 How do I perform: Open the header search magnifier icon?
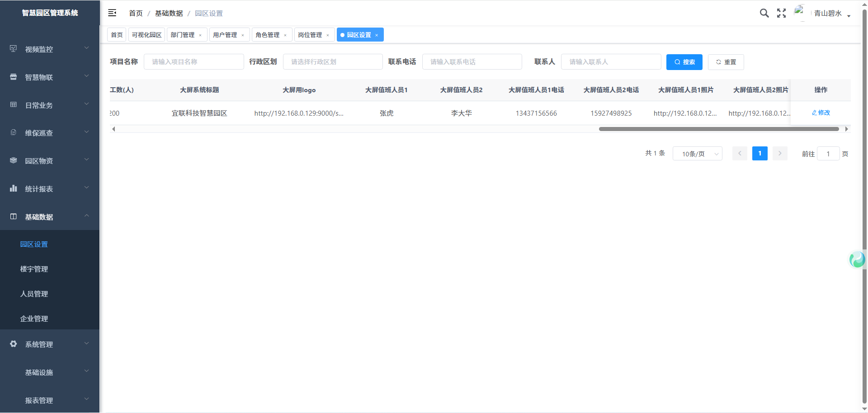[764, 13]
